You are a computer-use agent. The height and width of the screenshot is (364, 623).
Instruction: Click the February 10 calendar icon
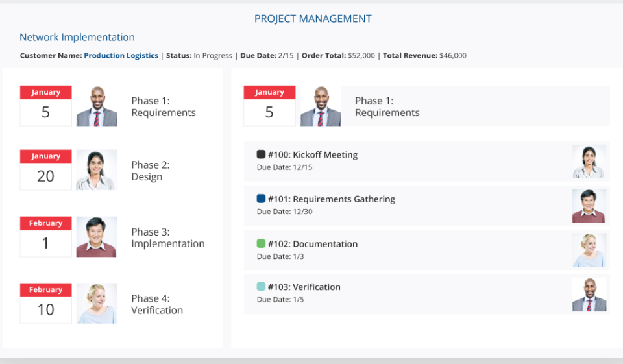tap(45, 303)
